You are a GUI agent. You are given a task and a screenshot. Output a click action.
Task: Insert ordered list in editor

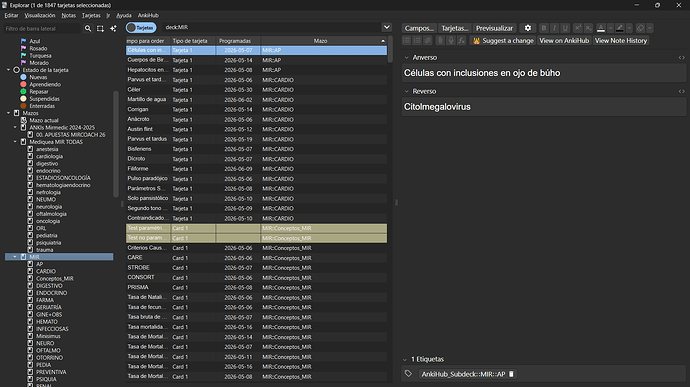pos(417,41)
